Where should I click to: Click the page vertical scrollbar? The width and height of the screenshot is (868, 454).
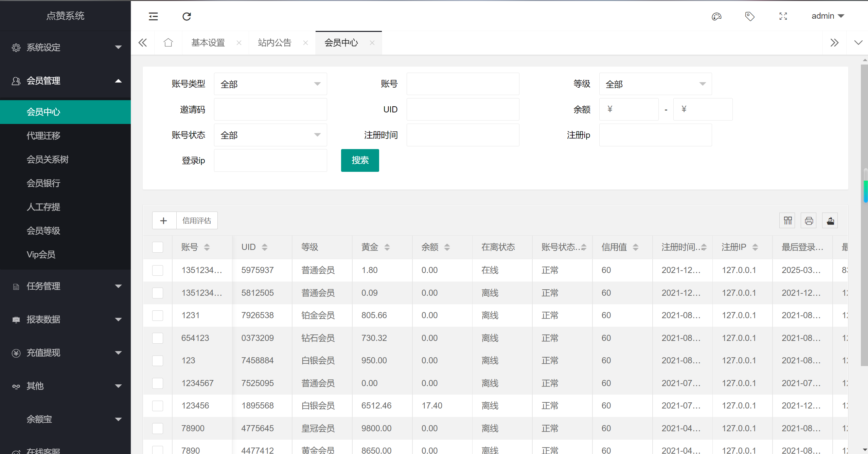(x=864, y=215)
